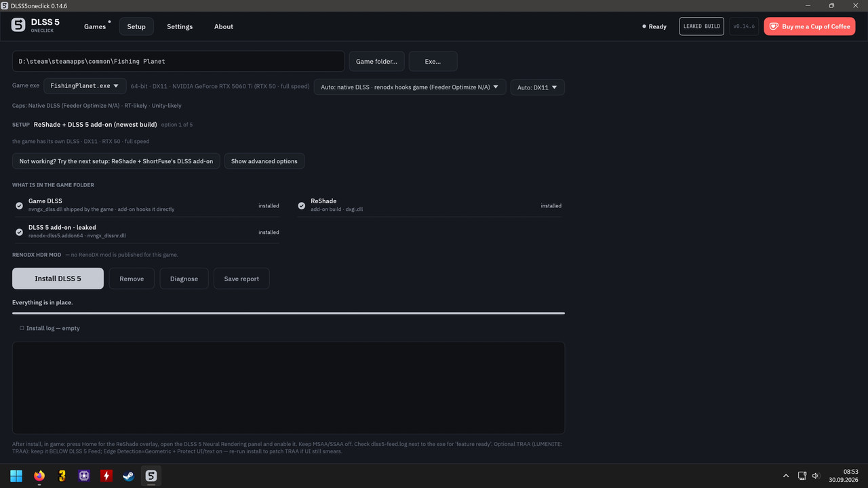Open the red lightning bolt taskbar app
The height and width of the screenshot is (488, 868).
point(106,476)
